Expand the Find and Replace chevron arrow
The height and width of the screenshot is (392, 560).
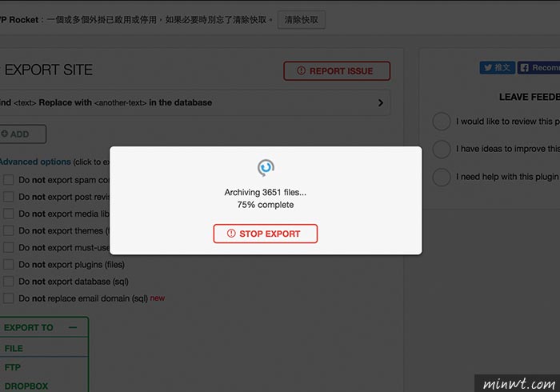click(x=381, y=103)
